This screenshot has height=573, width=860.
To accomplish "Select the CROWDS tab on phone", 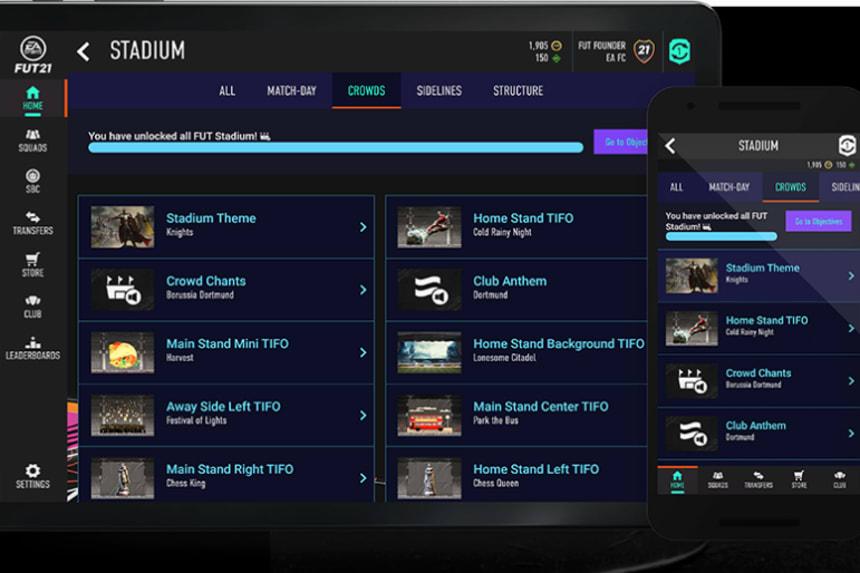I will pos(790,188).
